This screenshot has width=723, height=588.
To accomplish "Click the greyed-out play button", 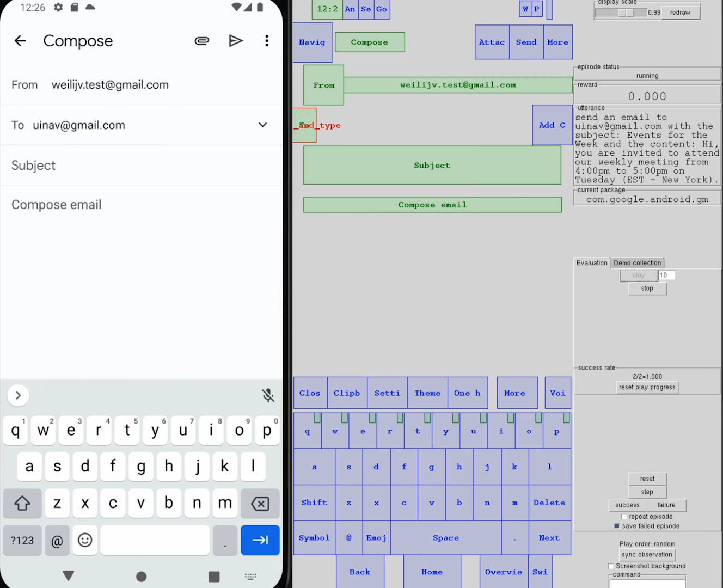I will coord(639,275).
